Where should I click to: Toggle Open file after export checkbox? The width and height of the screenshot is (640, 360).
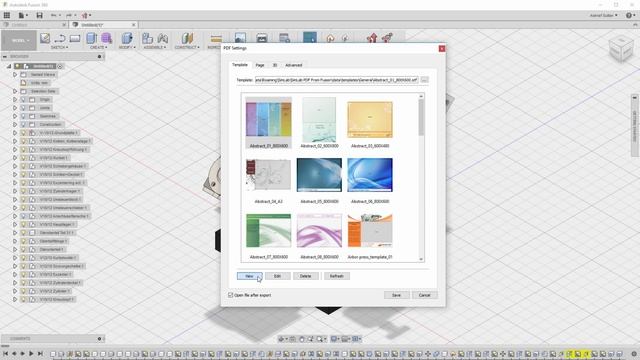click(231, 295)
